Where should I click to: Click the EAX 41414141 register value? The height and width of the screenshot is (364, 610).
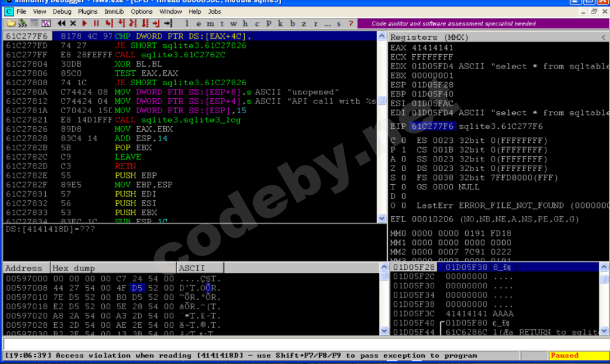pyautogui.click(x=432, y=48)
